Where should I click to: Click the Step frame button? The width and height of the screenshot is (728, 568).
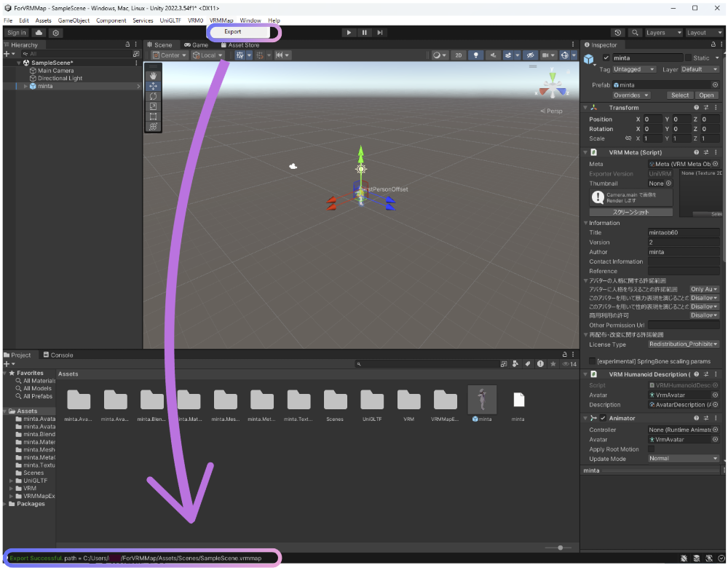coord(380,33)
